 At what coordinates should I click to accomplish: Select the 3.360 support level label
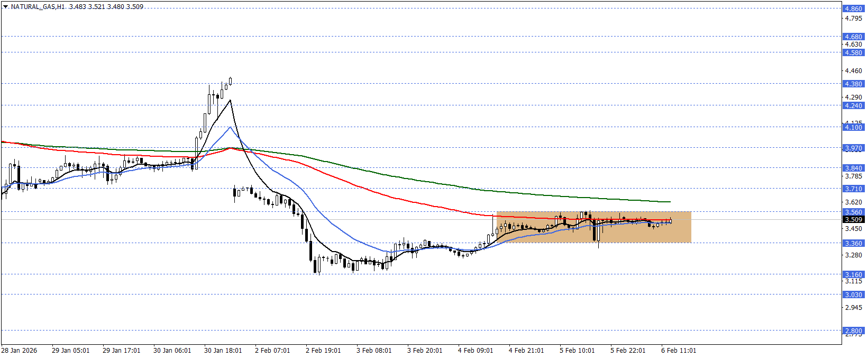(x=853, y=243)
